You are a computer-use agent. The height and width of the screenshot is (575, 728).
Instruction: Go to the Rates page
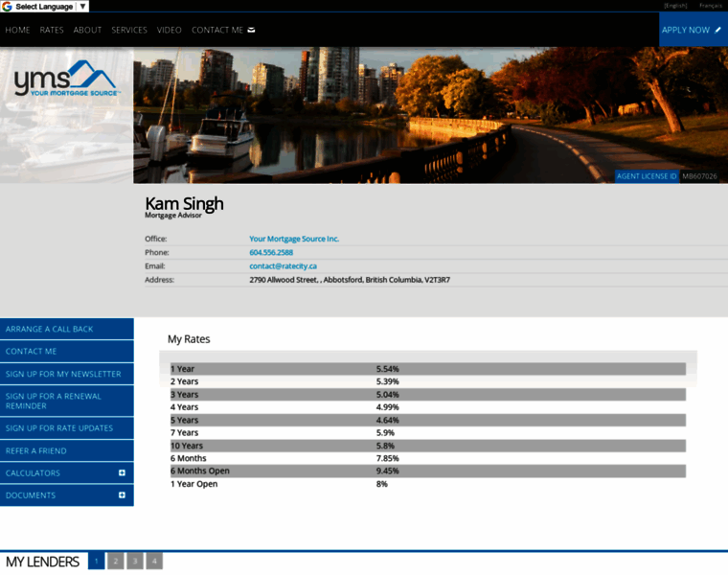(52, 30)
